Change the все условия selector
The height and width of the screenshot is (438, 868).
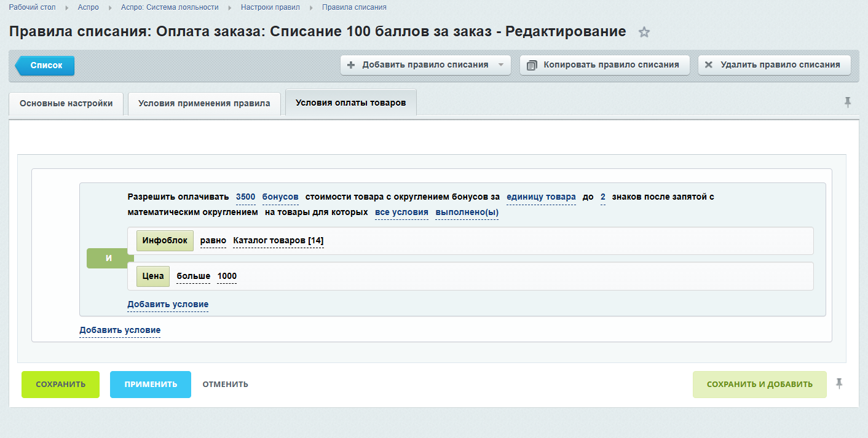click(x=401, y=213)
